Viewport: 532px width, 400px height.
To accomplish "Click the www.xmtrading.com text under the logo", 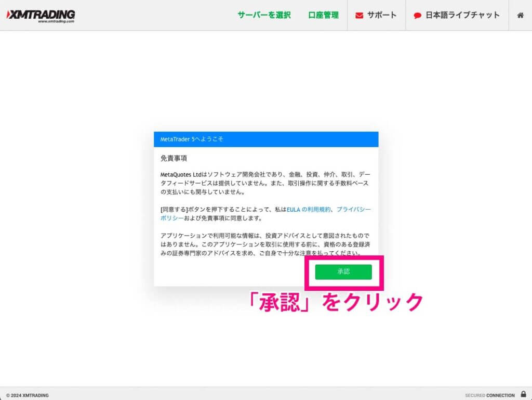I will pos(56,22).
